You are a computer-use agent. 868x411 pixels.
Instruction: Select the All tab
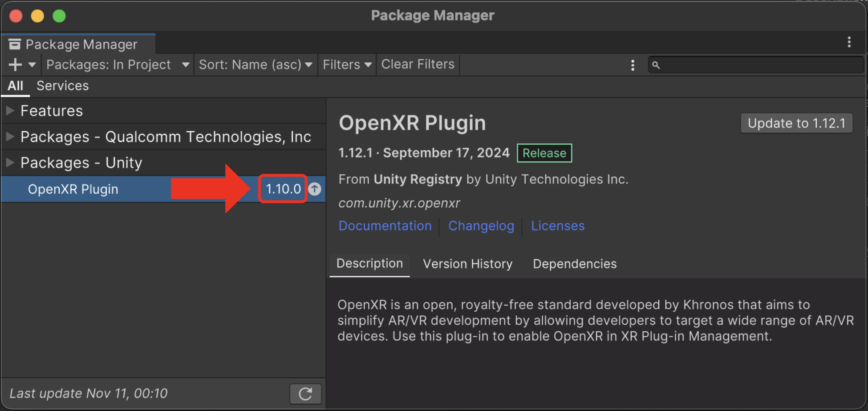coord(16,86)
